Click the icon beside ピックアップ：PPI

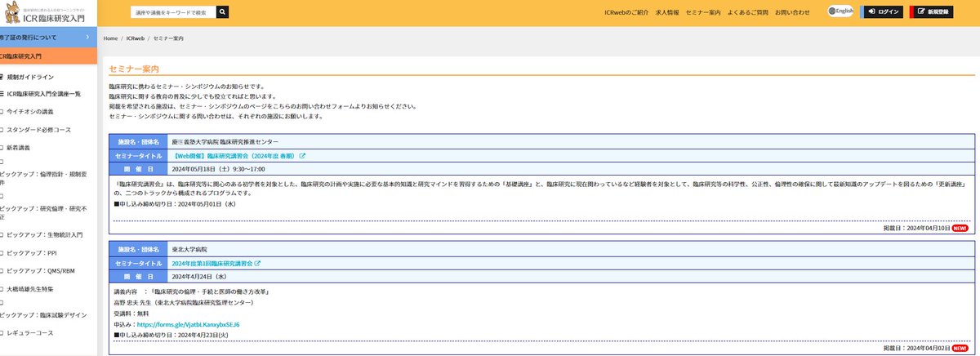pyautogui.click(x=2, y=253)
